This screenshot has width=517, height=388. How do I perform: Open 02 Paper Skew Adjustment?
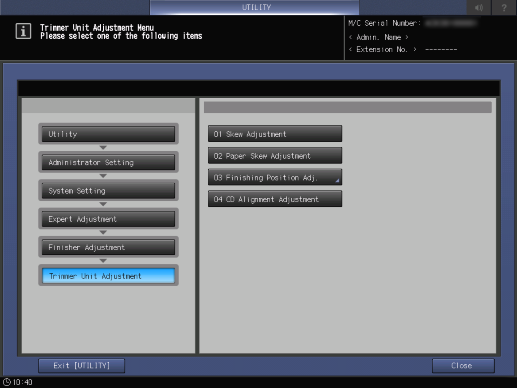275,155
